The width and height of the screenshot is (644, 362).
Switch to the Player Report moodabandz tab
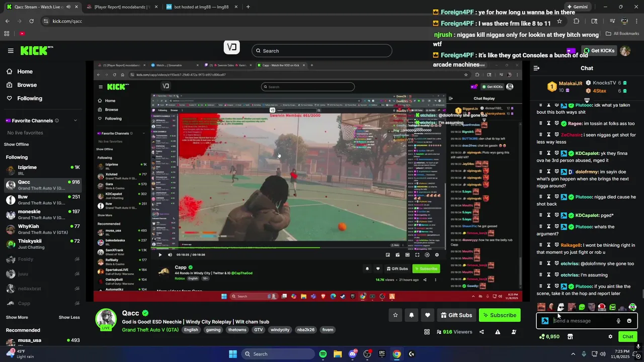click(122, 7)
